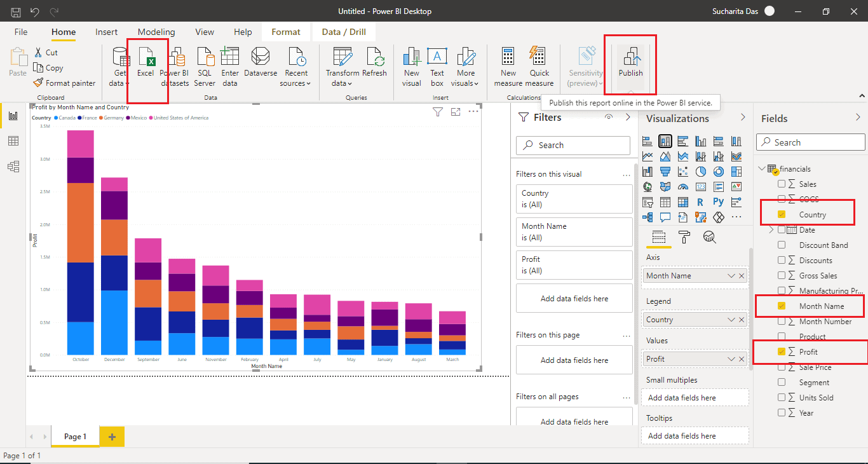Expand the Date hierarchy in Fields
This screenshot has width=868, height=464.
(771, 230)
